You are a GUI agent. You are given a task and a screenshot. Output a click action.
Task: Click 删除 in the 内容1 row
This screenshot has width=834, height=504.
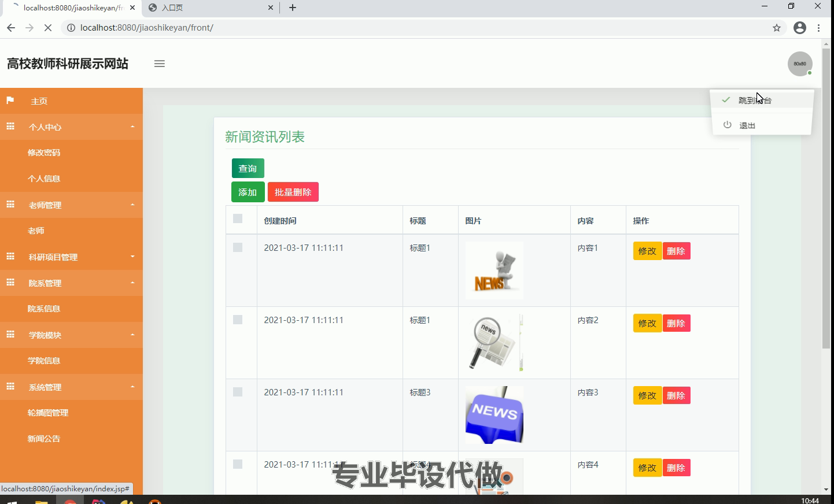click(x=676, y=251)
